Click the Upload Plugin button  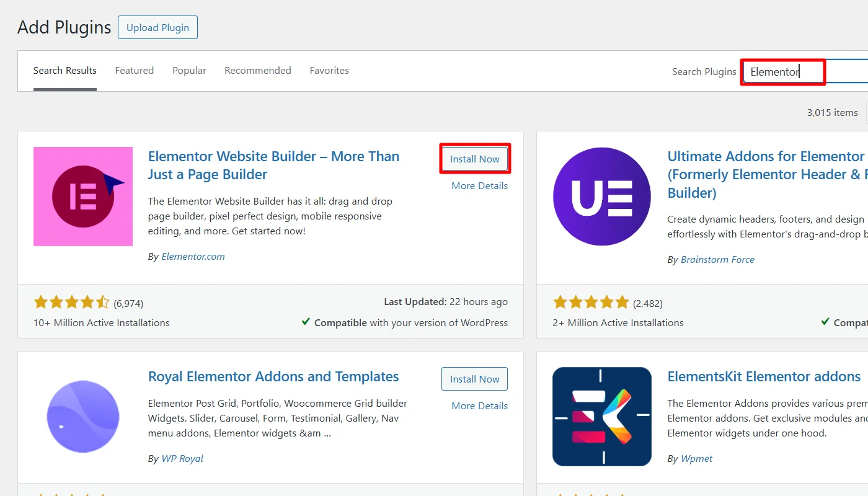(x=157, y=28)
